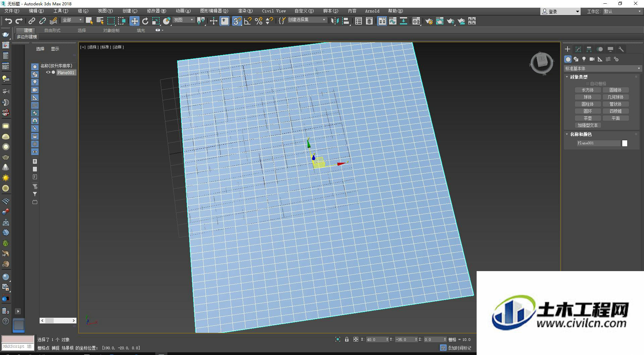Click the Align tool icon
Viewport: 644px width, 355px height.
[346, 21]
